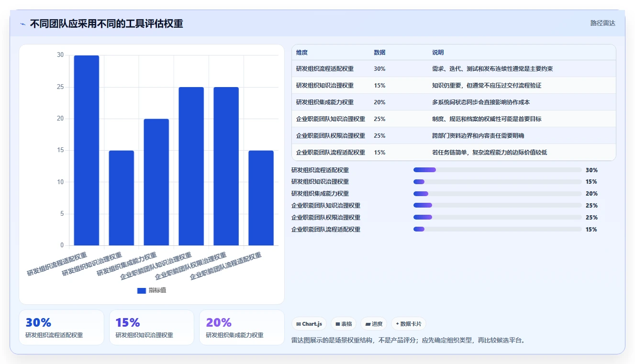Click the 路径雷达 label in the header
Viewport: 635px width, 364px height.
[602, 23]
